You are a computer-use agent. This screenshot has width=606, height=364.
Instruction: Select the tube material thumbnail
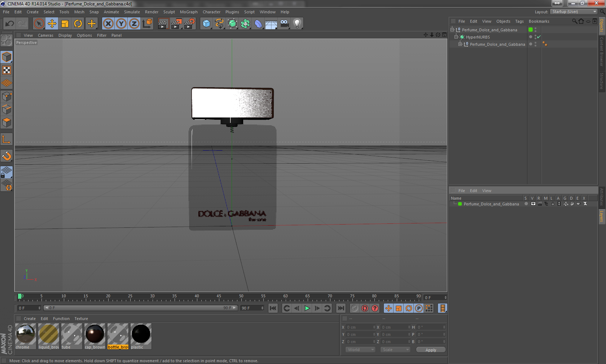72,336
